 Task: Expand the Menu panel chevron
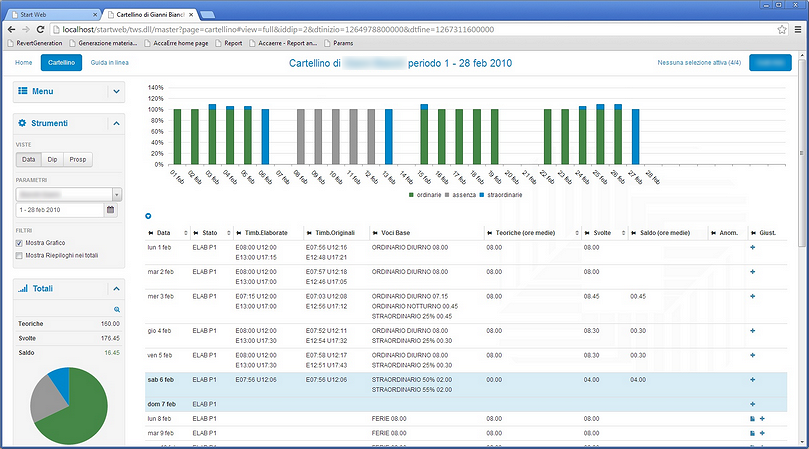click(x=117, y=91)
